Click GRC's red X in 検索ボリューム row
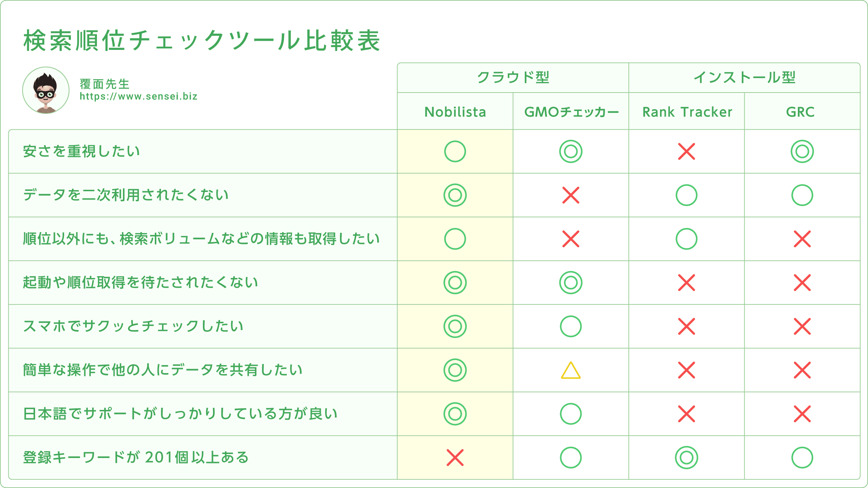This screenshot has width=868, height=488. [802, 239]
